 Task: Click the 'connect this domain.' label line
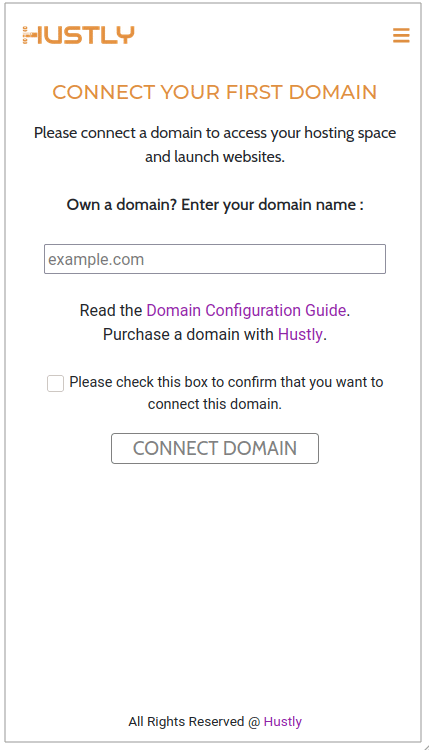215,404
